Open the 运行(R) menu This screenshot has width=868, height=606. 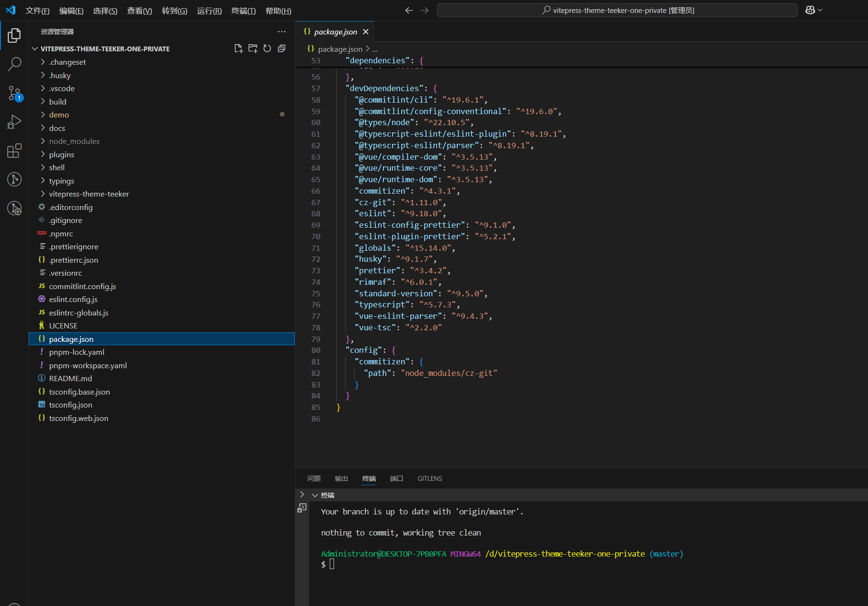pyautogui.click(x=209, y=11)
